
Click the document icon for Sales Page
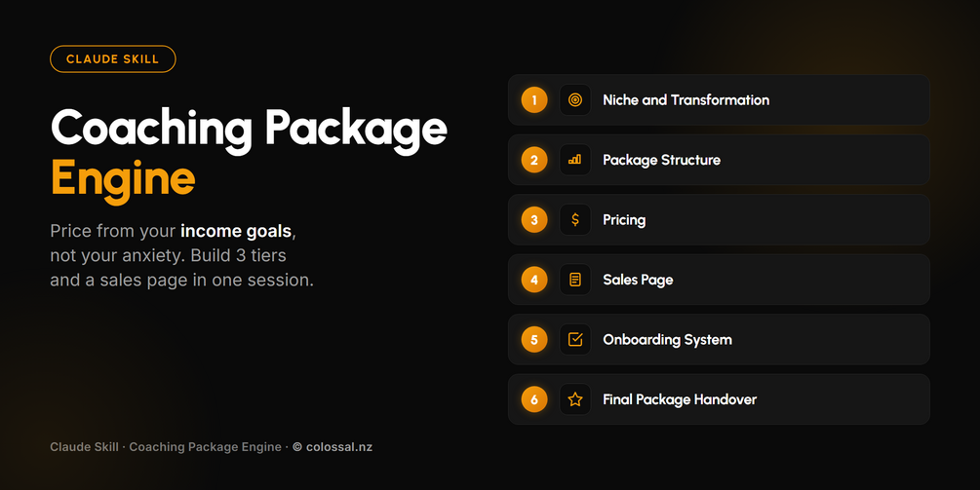coord(575,280)
